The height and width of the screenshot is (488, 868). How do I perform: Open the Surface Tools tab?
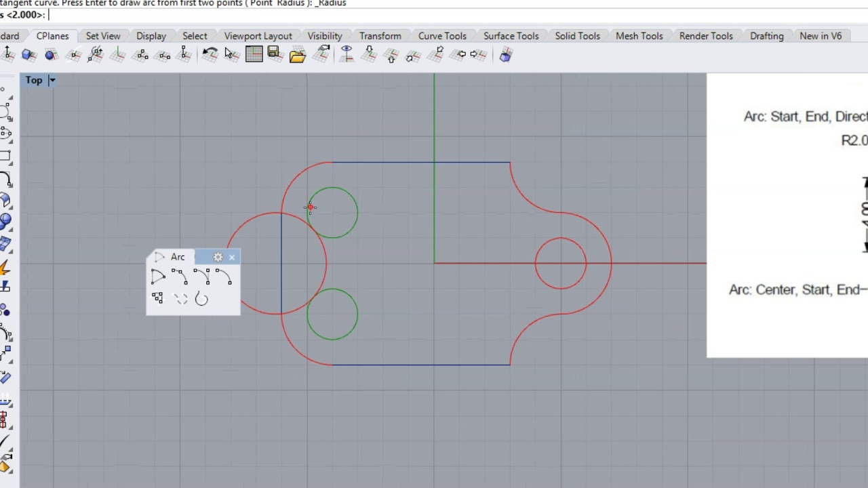511,36
